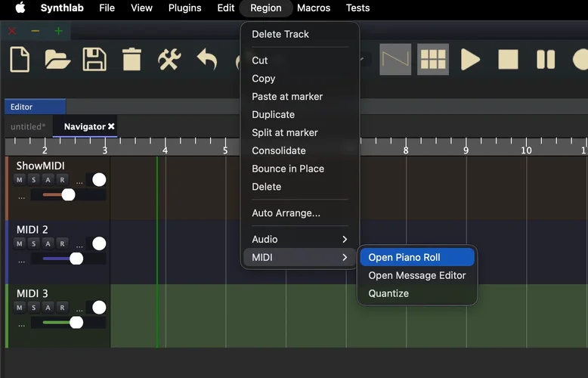Viewport: 588px width, 378px height.
Task: Toggle automation A on ShowMIDI track
Action: pos(48,180)
